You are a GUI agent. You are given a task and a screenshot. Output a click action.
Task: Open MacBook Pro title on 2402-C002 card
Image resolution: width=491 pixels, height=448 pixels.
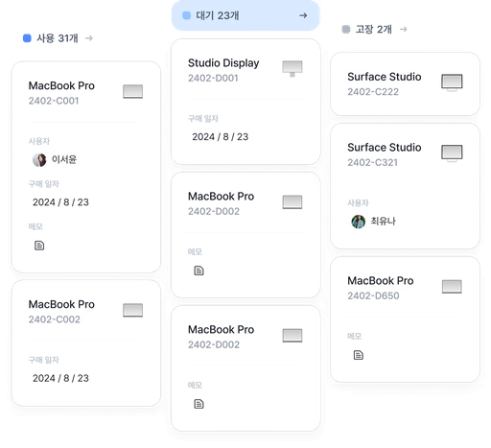(61, 304)
